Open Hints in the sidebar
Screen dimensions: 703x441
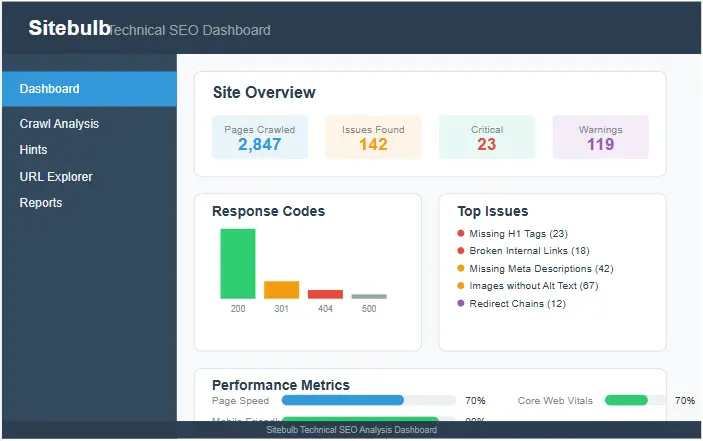pos(34,150)
